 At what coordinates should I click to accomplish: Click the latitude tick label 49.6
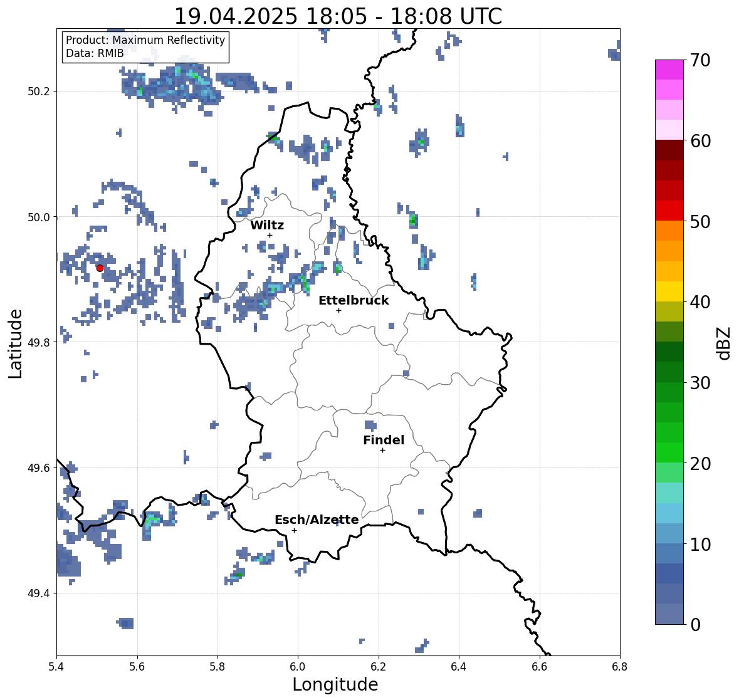pos(39,468)
